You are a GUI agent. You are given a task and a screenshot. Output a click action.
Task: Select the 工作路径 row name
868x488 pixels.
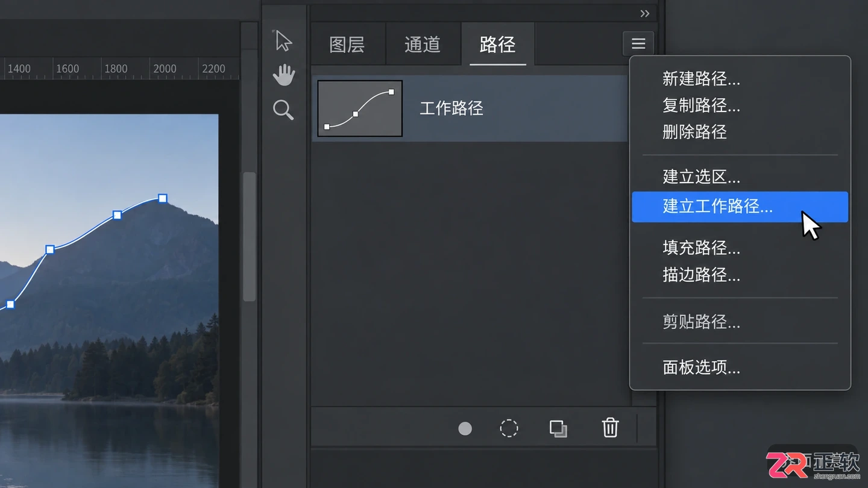coord(451,108)
